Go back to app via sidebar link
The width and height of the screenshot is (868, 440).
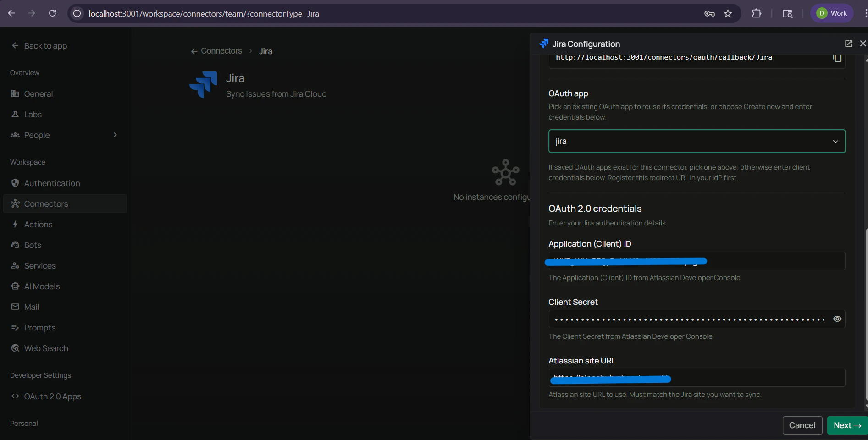(39, 46)
